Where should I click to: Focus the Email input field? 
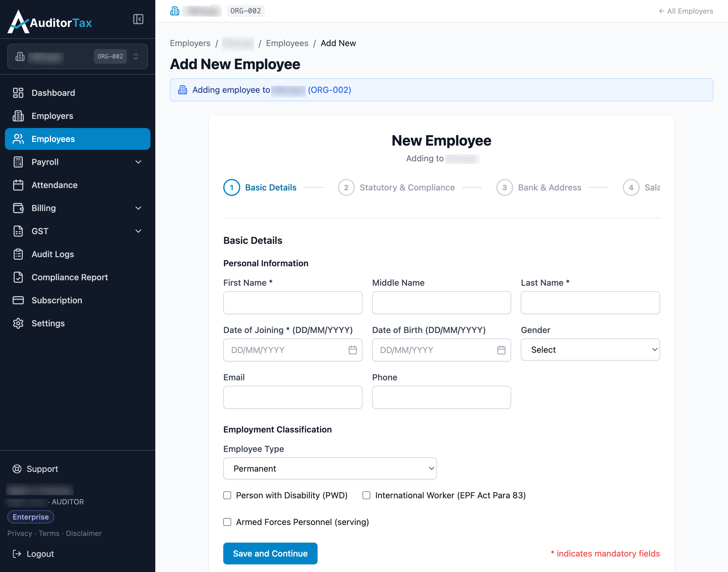click(293, 398)
